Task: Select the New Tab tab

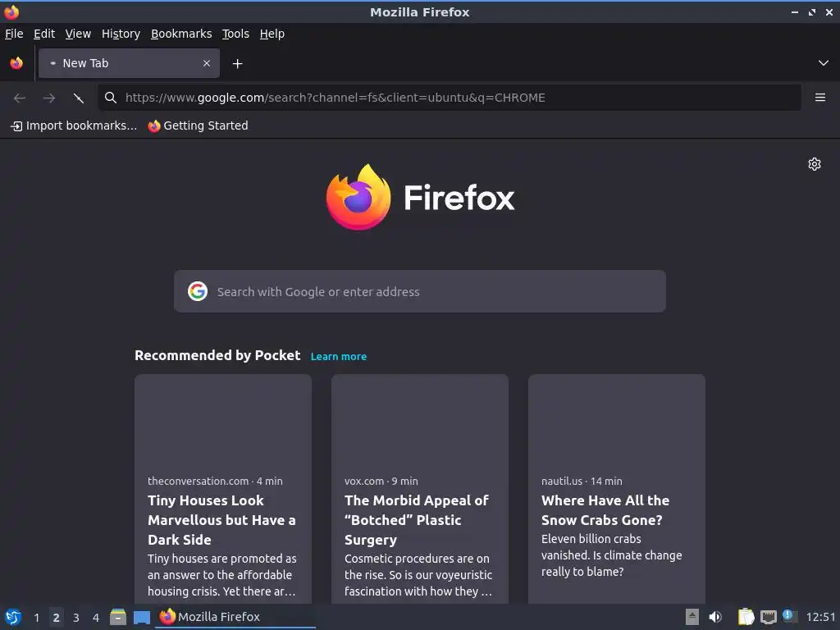Action: pos(129,63)
